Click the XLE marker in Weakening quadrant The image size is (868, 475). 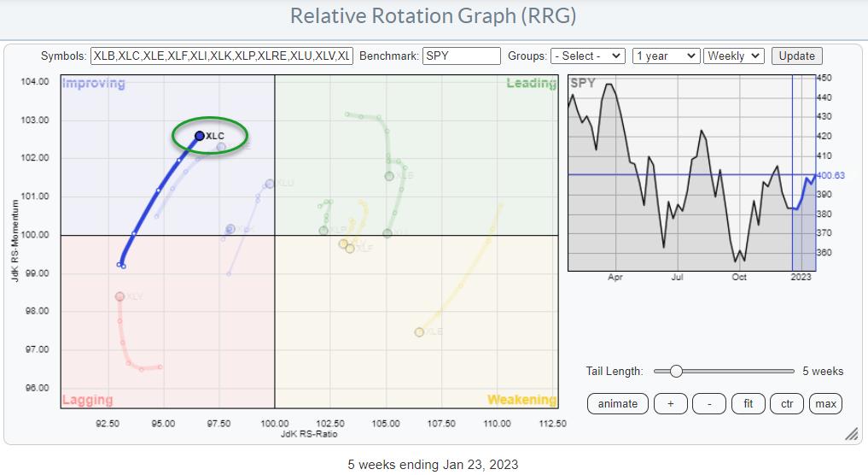[x=419, y=332]
